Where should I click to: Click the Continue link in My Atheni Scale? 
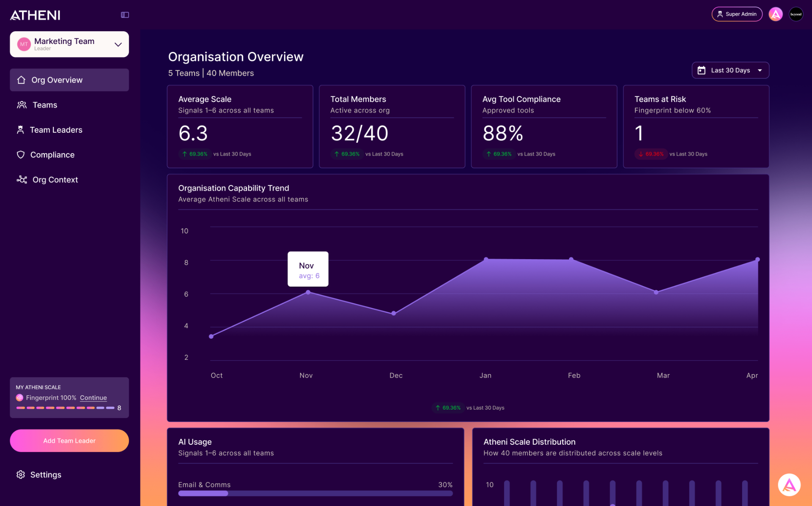[93, 398]
